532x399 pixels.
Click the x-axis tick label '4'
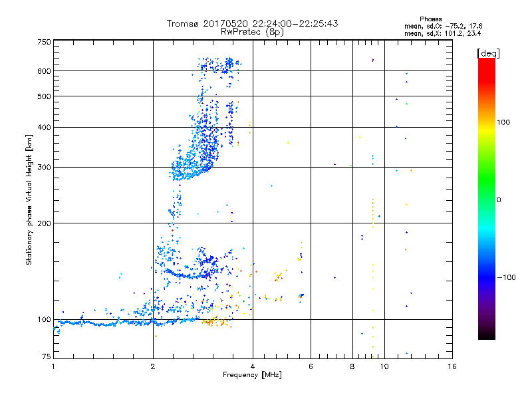[253, 366]
